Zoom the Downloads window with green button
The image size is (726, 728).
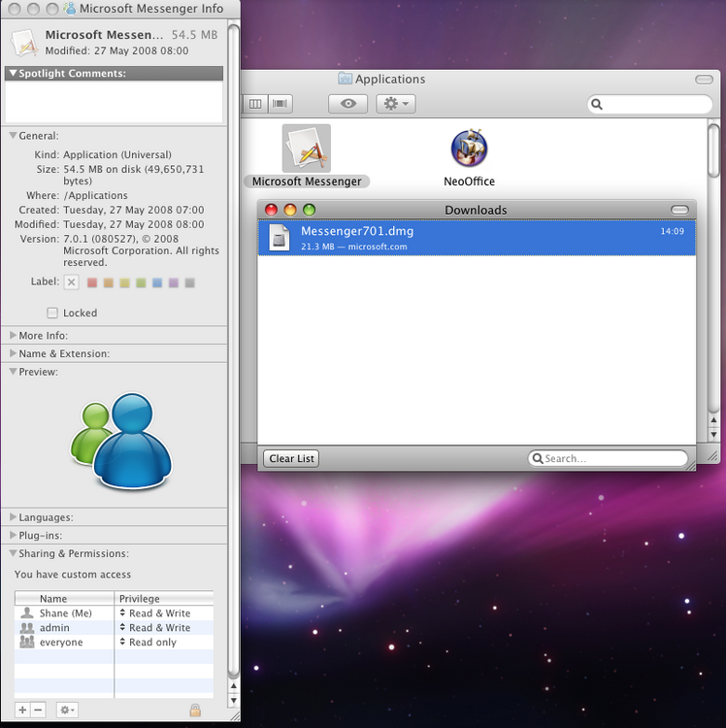310,210
